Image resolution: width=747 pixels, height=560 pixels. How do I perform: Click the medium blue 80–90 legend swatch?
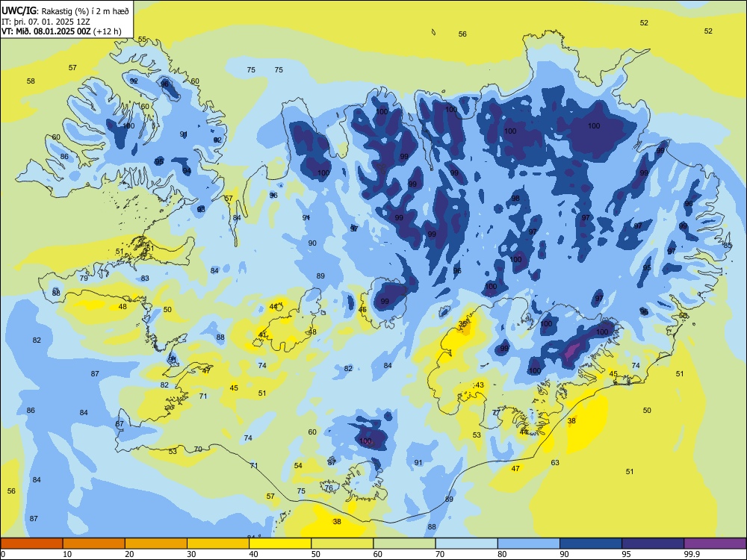click(529, 544)
